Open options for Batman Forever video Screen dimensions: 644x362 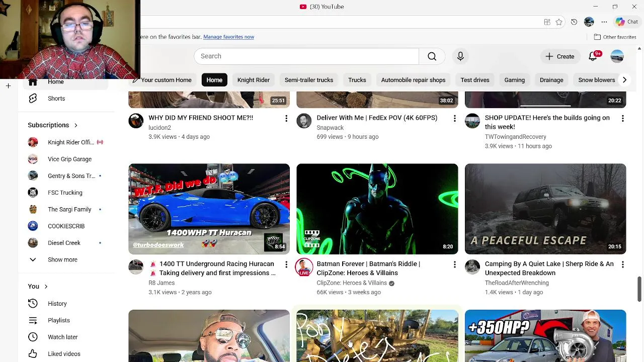pos(454,264)
